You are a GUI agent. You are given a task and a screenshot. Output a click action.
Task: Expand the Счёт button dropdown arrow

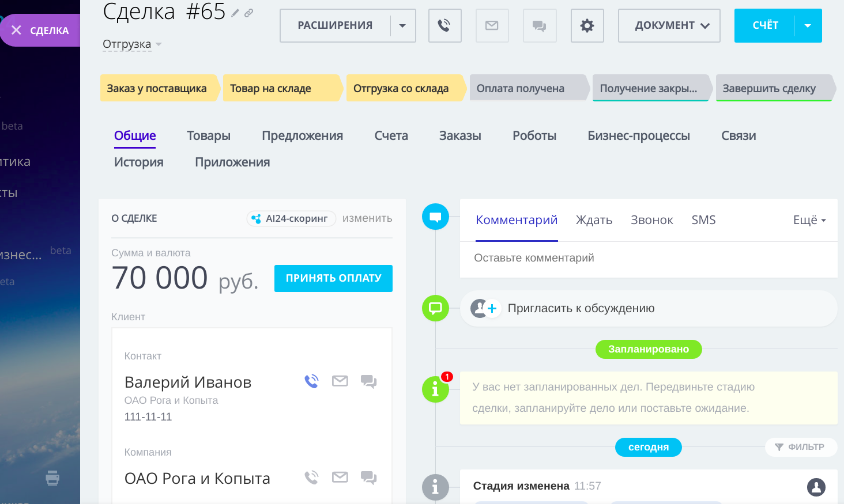point(808,26)
